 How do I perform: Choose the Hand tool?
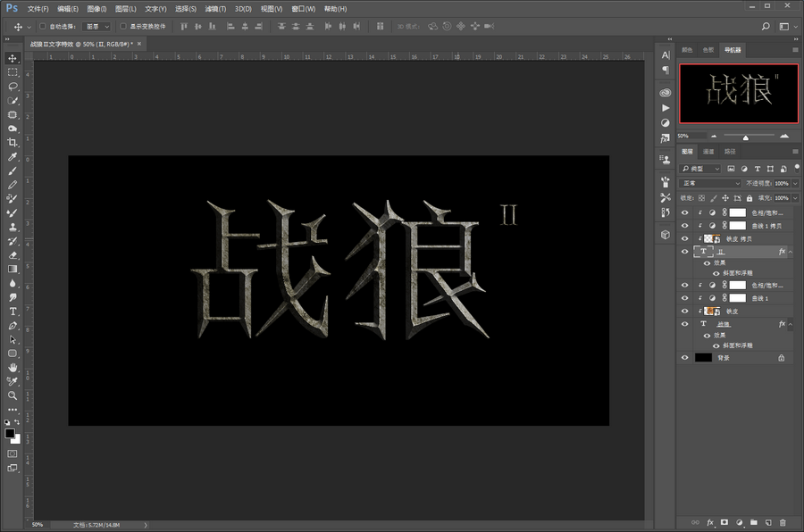pyautogui.click(x=13, y=367)
